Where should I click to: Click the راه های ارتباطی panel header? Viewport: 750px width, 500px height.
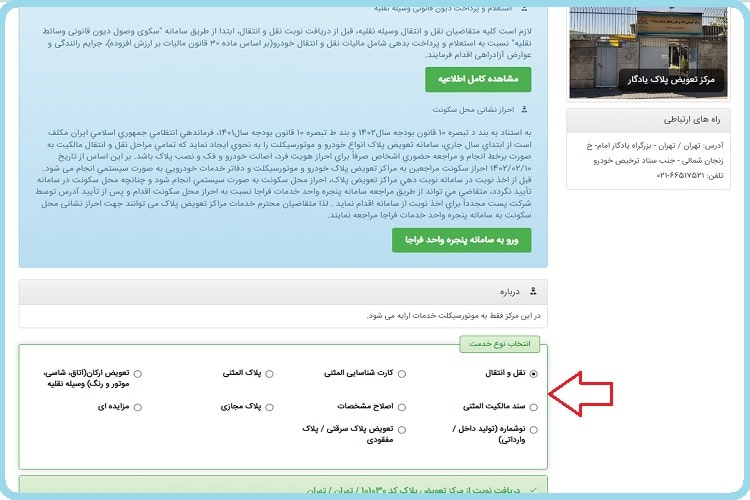pos(648,120)
